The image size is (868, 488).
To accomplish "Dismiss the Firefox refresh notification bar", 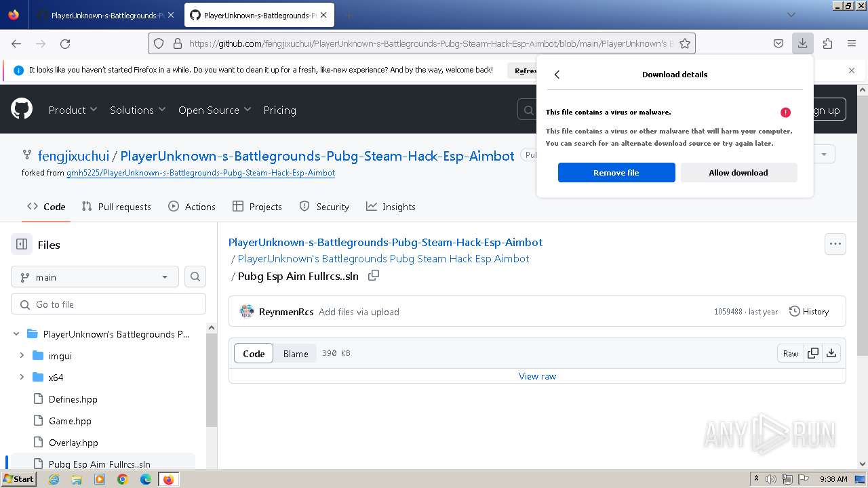I will pos(852,70).
